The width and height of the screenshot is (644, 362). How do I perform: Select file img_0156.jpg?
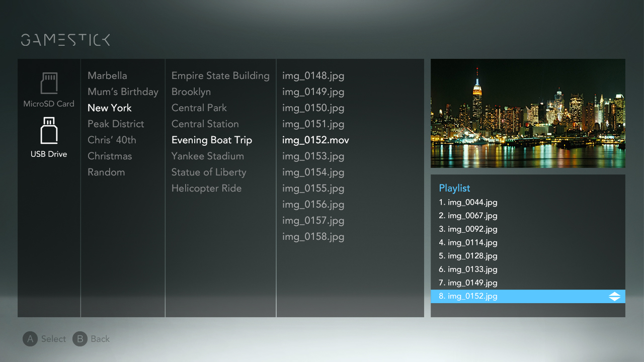click(313, 205)
